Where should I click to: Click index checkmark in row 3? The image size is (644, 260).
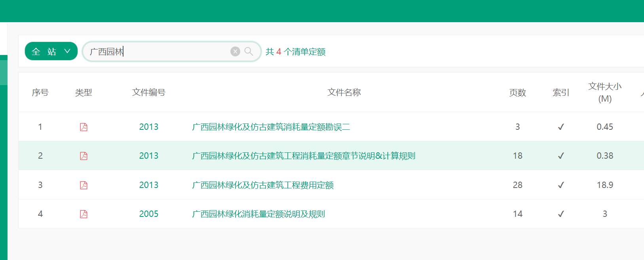tap(561, 185)
